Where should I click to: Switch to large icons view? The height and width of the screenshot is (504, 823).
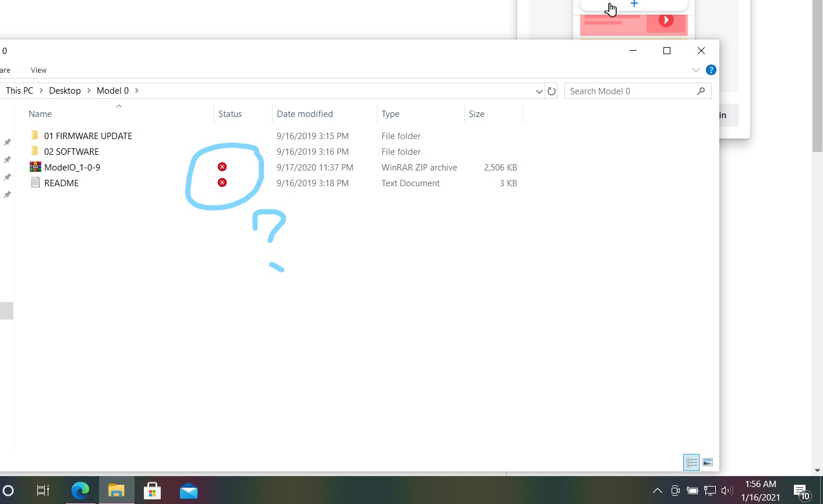click(708, 462)
